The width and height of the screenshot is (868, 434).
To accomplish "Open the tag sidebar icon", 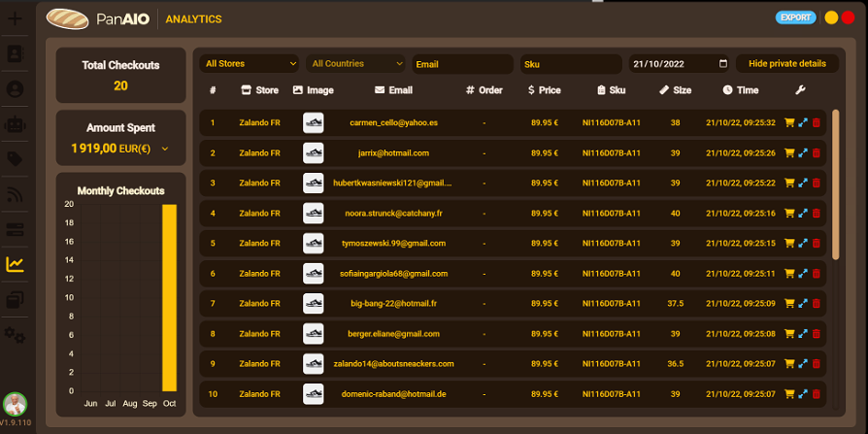I will coord(15,159).
